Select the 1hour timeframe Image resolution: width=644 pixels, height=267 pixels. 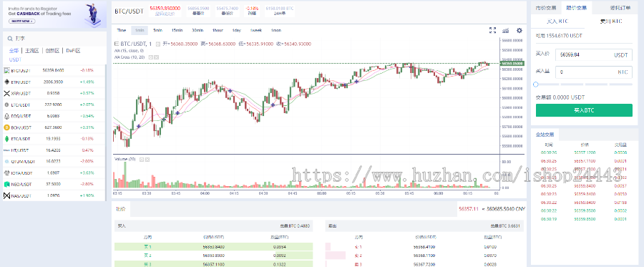pyautogui.click(x=218, y=30)
